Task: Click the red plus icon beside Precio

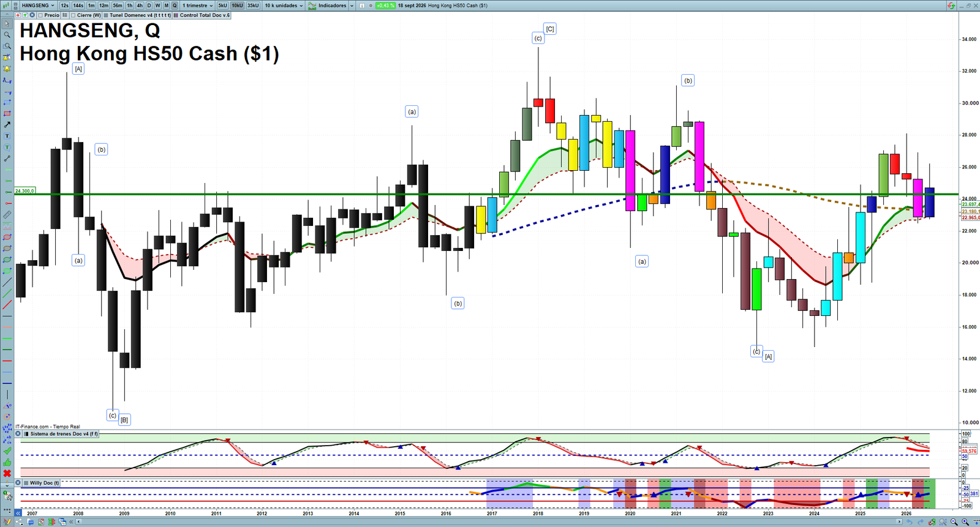Action: point(18,15)
